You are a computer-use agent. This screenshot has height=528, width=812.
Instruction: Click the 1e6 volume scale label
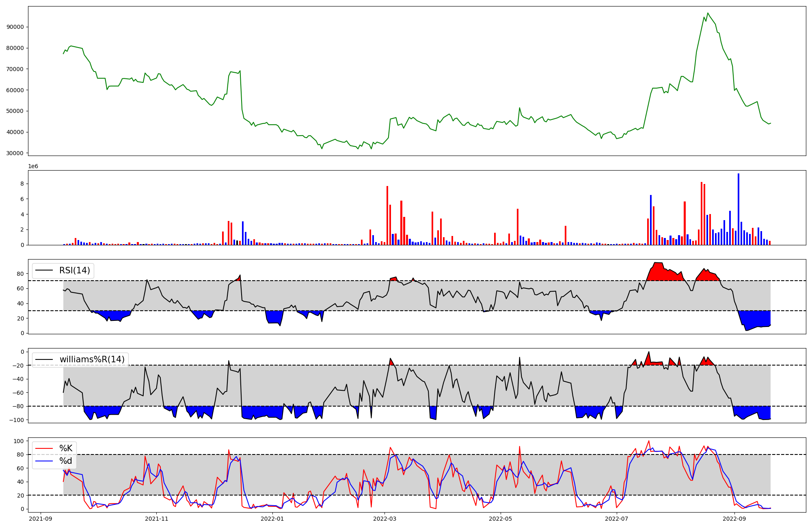tap(33, 167)
